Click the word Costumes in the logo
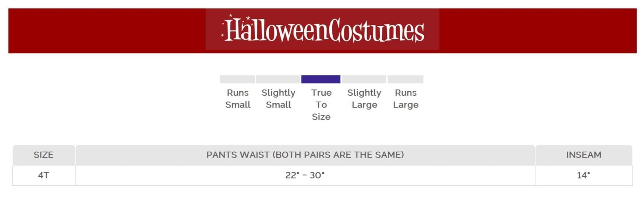The width and height of the screenshot is (644, 198). coord(376,31)
